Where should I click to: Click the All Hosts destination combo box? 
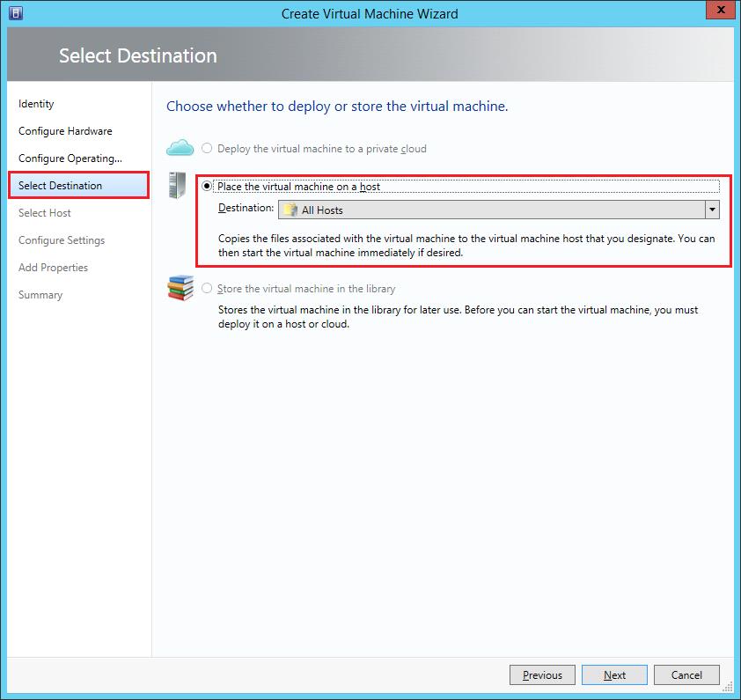[x=491, y=210]
